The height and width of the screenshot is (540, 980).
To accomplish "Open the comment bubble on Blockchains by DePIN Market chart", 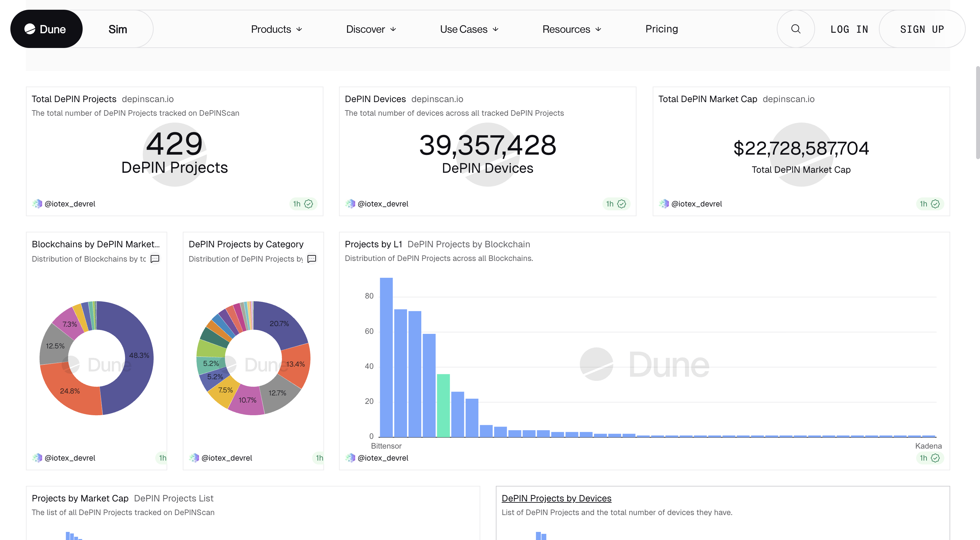I will (x=155, y=259).
